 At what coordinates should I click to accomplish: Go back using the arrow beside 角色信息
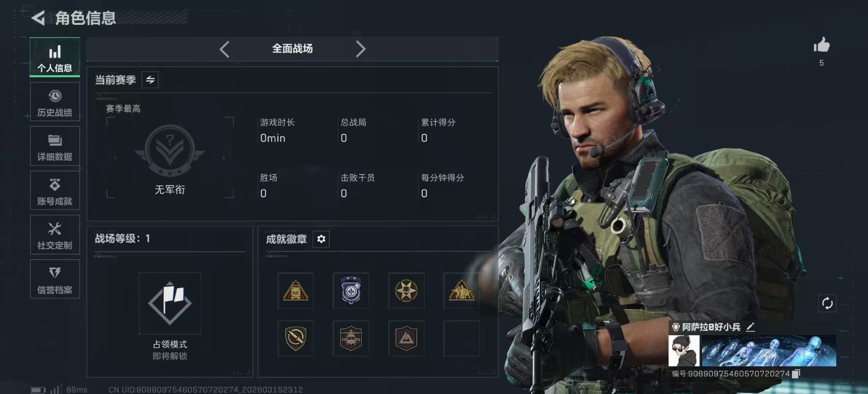pos(38,18)
